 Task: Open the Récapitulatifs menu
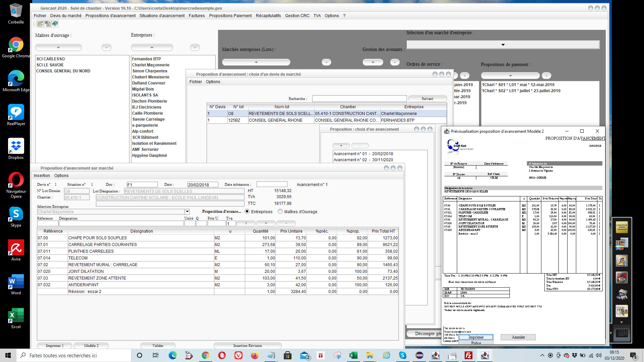click(x=268, y=16)
